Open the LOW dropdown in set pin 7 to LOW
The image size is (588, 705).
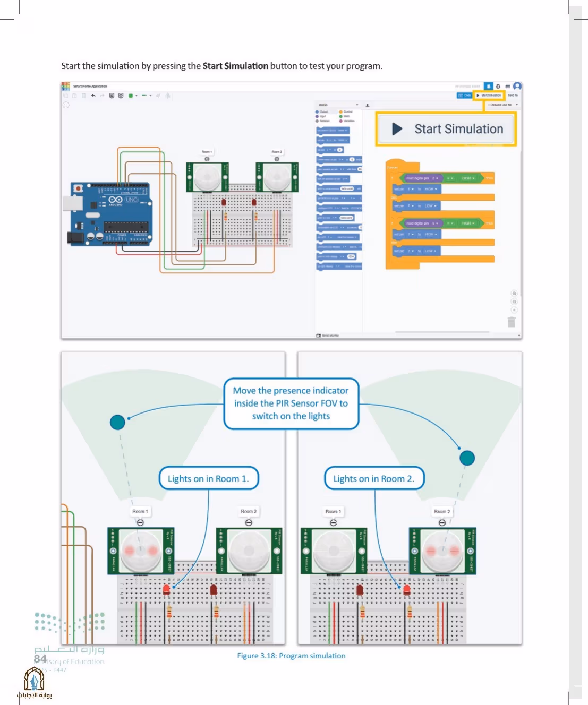430,251
